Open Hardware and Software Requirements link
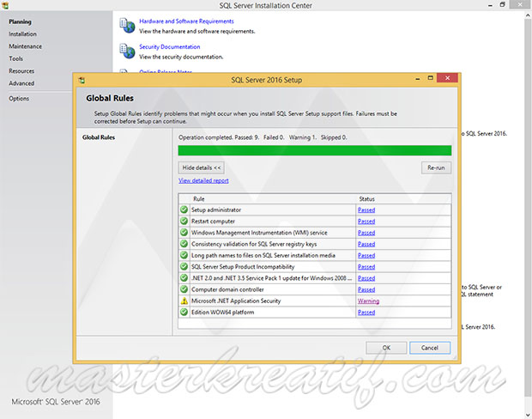 [x=186, y=21]
